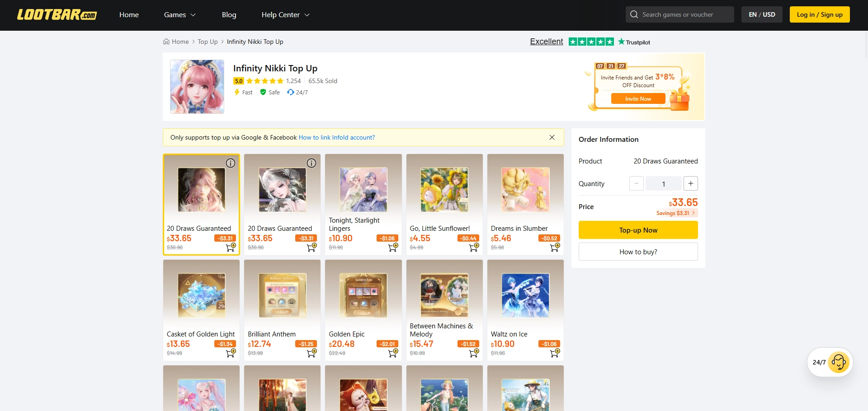Viewport: 868px width, 411px height.
Task: Click the Excellent Trustpilot link
Action: point(547,42)
